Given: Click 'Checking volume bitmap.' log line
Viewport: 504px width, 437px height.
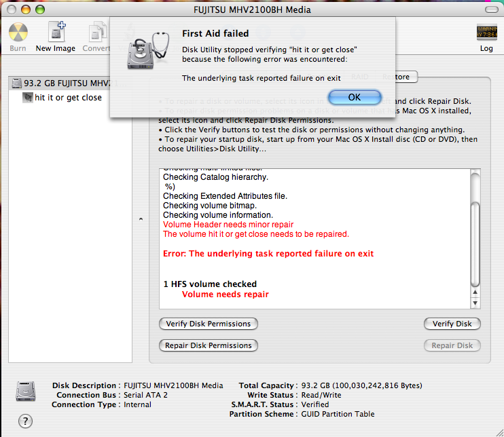Looking at the screenshot, I should pos(210,206).
